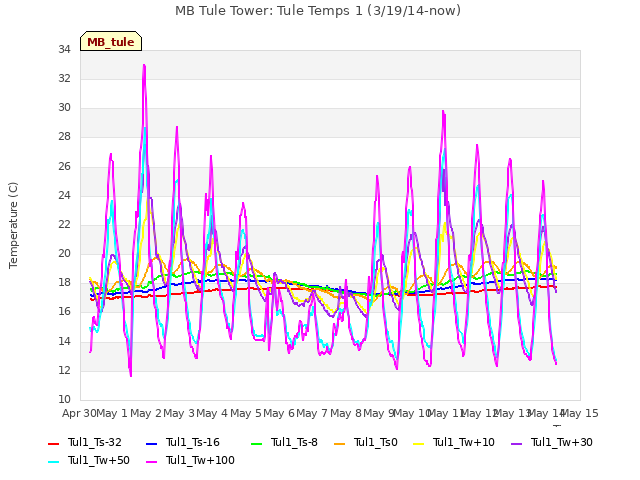
Task: Select the blue Tul1_Ts-16 legend swatch
Action: pyautogui.click(x=151, y=443)
